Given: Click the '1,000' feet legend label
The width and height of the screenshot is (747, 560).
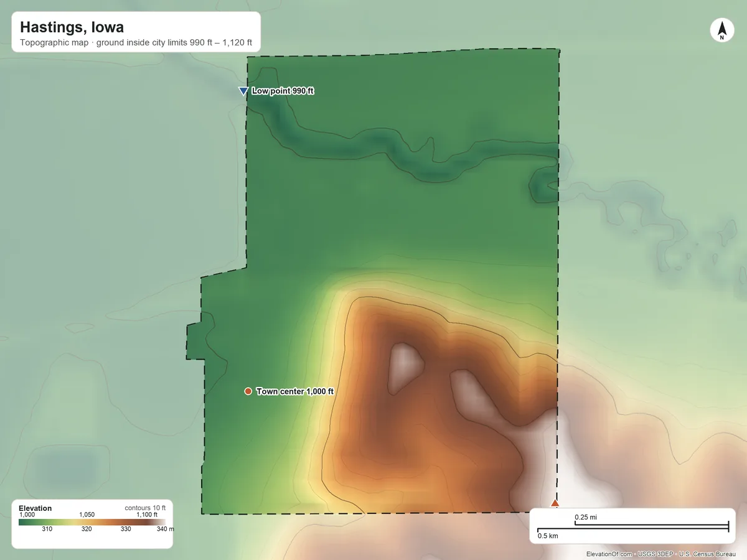Looking at the screenshot, I should click(27, 515).
